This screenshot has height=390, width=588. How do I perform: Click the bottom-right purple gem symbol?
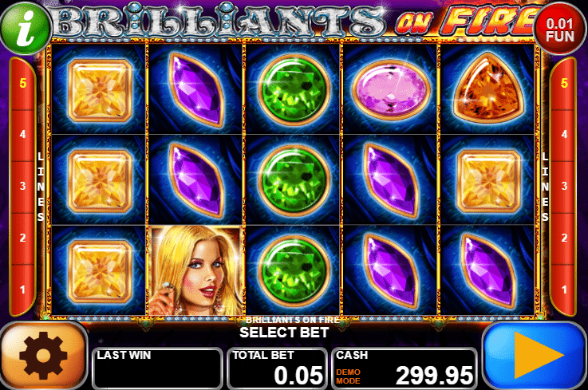pos(488,270)
